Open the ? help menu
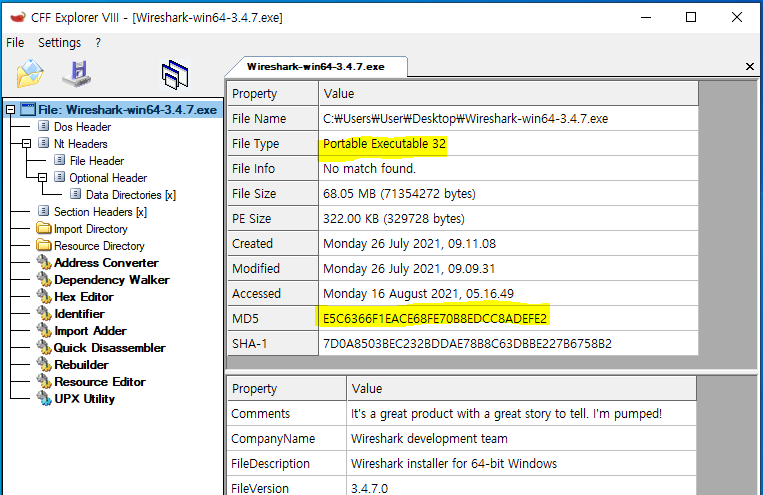763x495 pixels. (98, 43)
